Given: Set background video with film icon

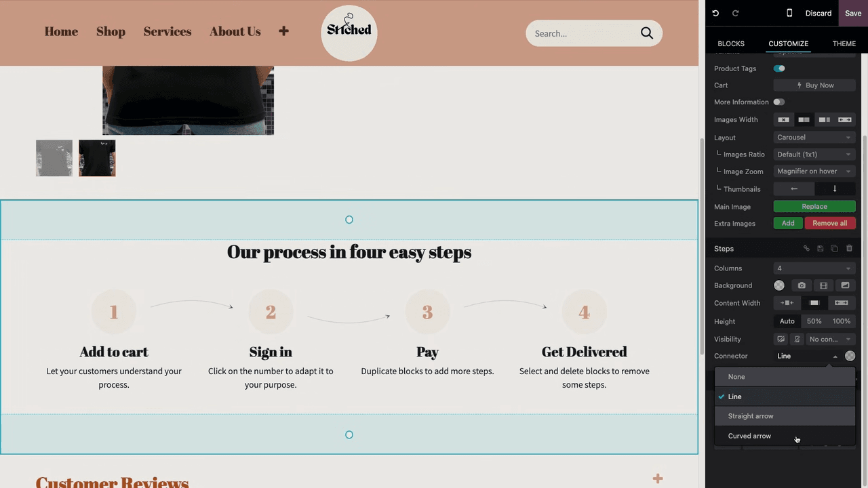Looking at the screenshot, I should (x=823, y=285).
